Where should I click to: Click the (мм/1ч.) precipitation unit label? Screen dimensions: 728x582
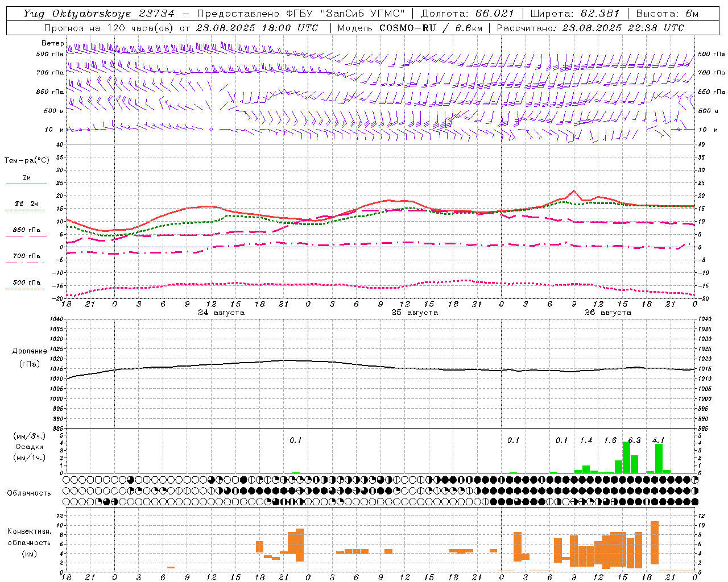(x=30, y=458)
